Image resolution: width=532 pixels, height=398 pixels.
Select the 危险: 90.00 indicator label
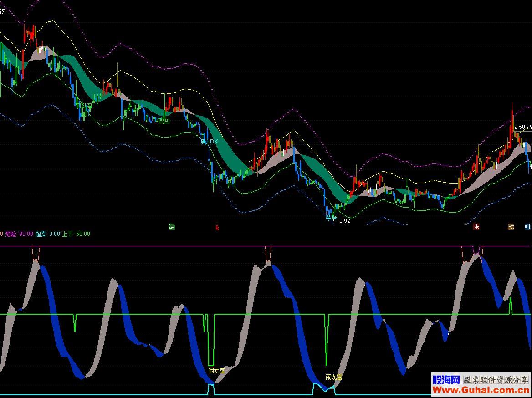(x=19, y=234)
